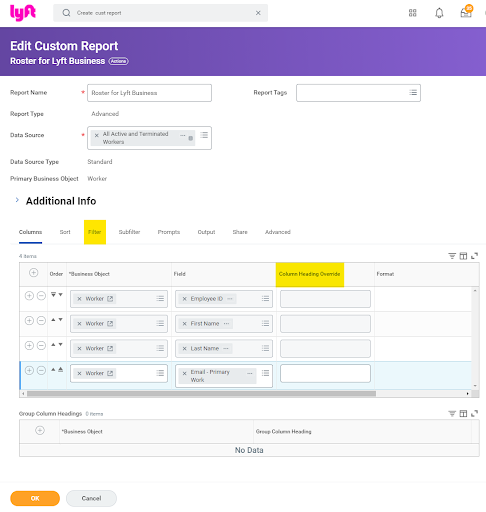Screen dimensions: 486x512
Task: Open the notifications bell
Action: tap(439, 13)
